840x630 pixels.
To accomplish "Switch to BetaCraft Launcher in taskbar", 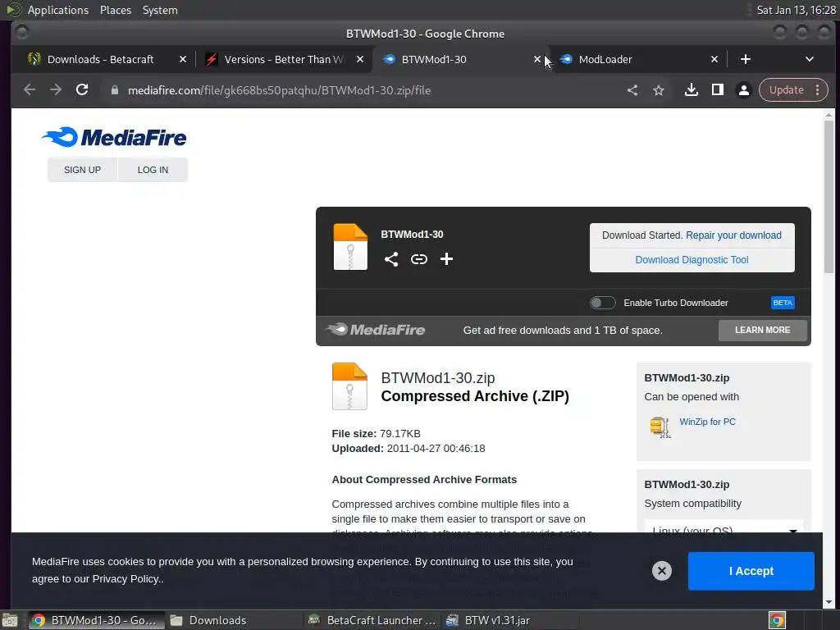I will [x=372, y=620].
